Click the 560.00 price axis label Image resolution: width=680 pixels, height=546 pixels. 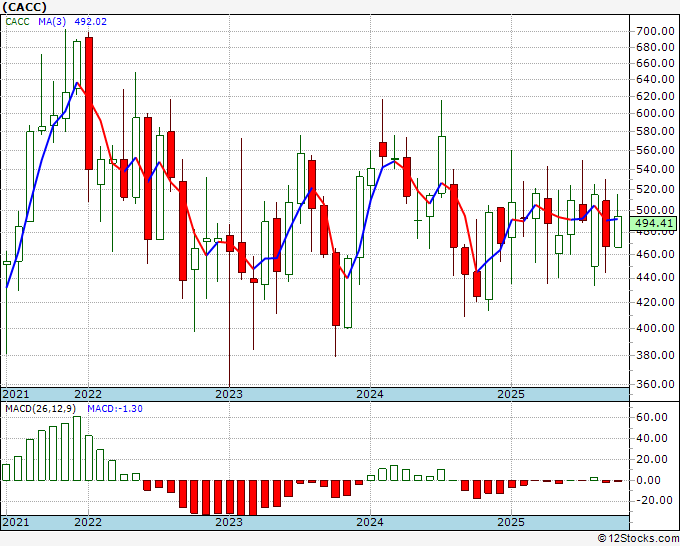[x=655, y=150]
